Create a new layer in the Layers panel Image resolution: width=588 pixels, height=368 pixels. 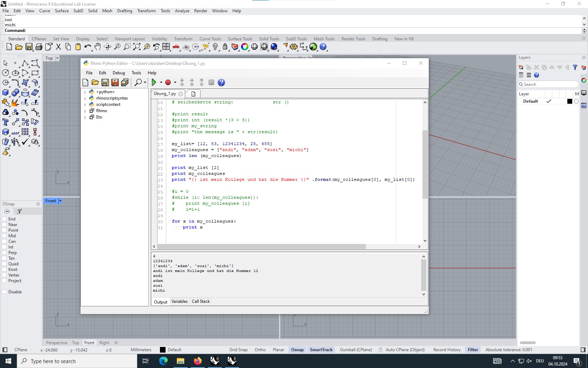tap(521, 67)
